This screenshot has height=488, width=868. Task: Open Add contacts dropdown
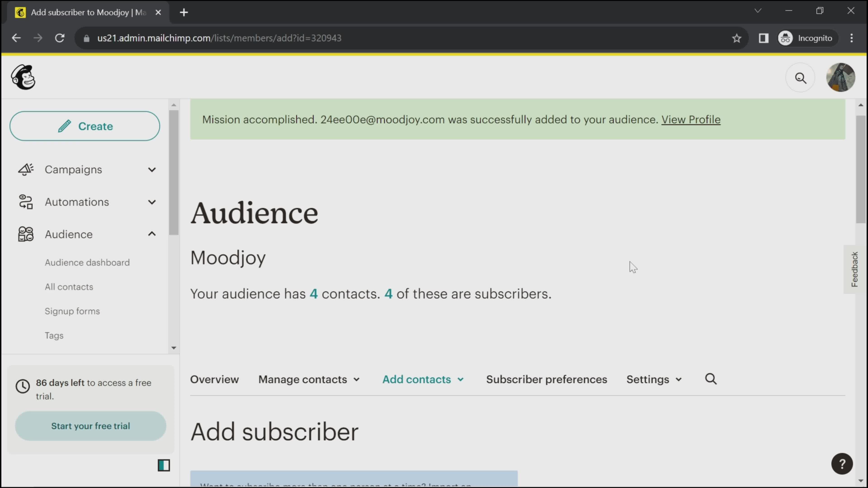click(x=423, y=379)
